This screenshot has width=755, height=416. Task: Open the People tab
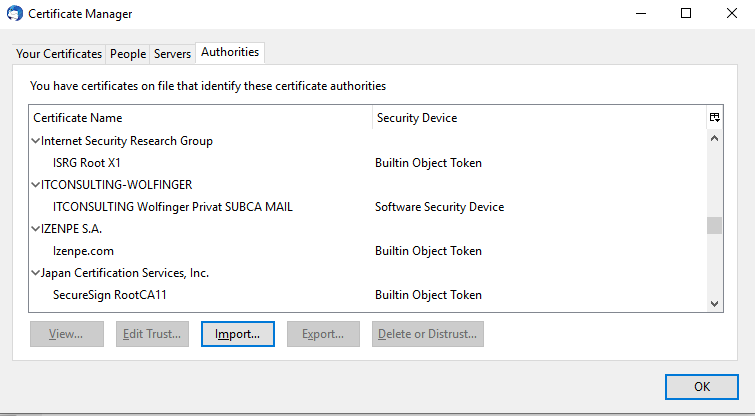click(128, 53)
